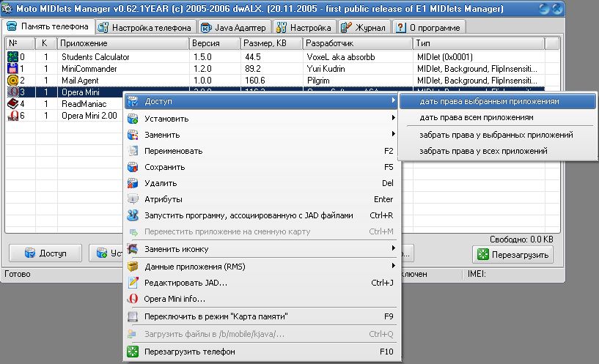The image size is (599, 364).
Task: Open the Настройка телефона tab
Action: (x=146, y=28)
